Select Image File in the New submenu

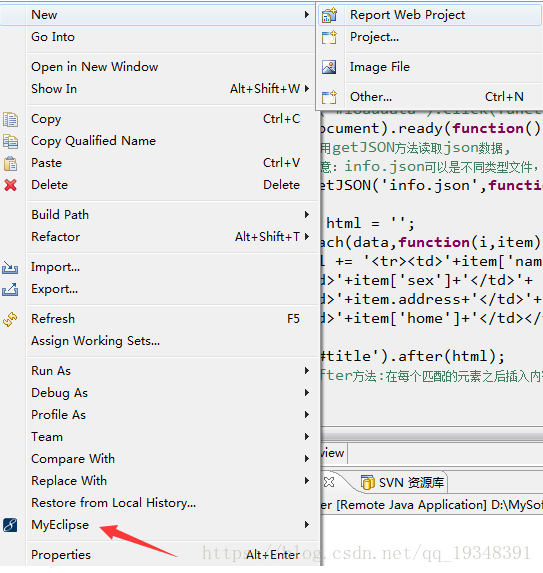click(430, 67)
